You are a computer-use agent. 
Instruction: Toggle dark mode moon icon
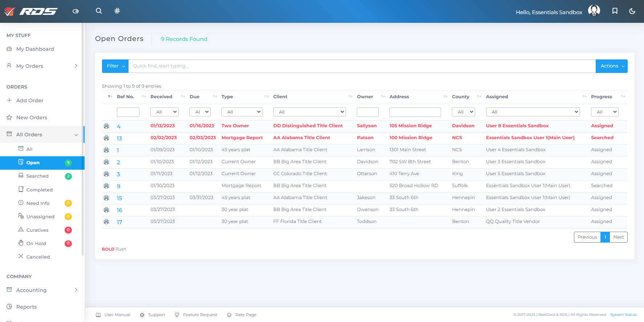tap(632, 11)
